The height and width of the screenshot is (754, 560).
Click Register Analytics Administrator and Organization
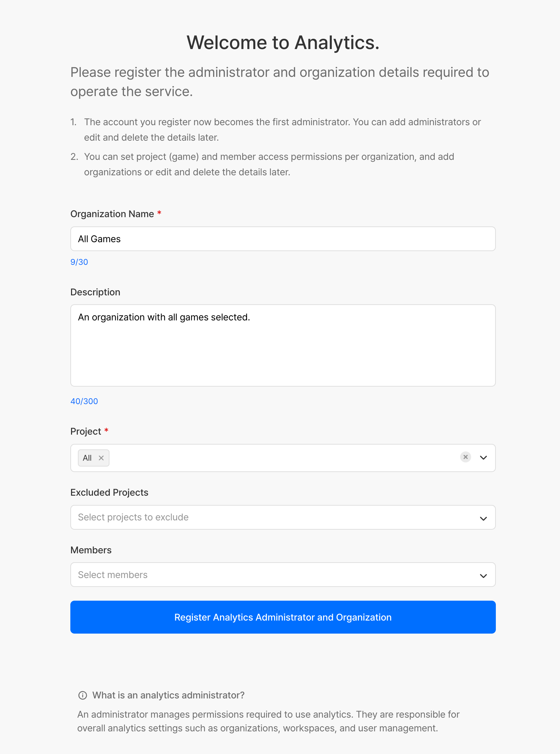(283, 617)
